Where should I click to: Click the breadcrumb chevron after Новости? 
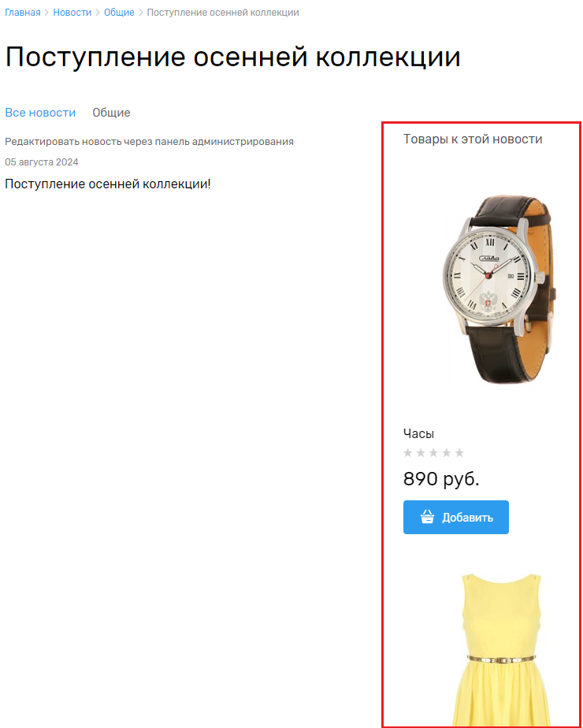(98, 13)
